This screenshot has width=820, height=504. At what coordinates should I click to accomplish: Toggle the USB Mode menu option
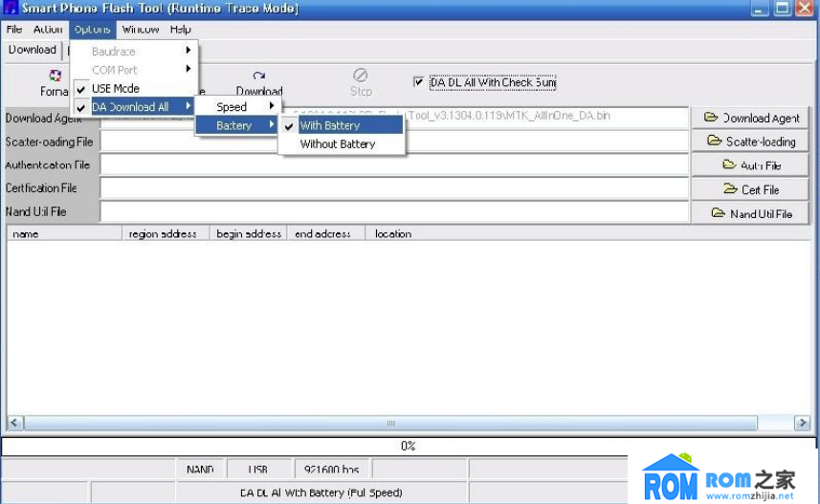click(134, 88)
